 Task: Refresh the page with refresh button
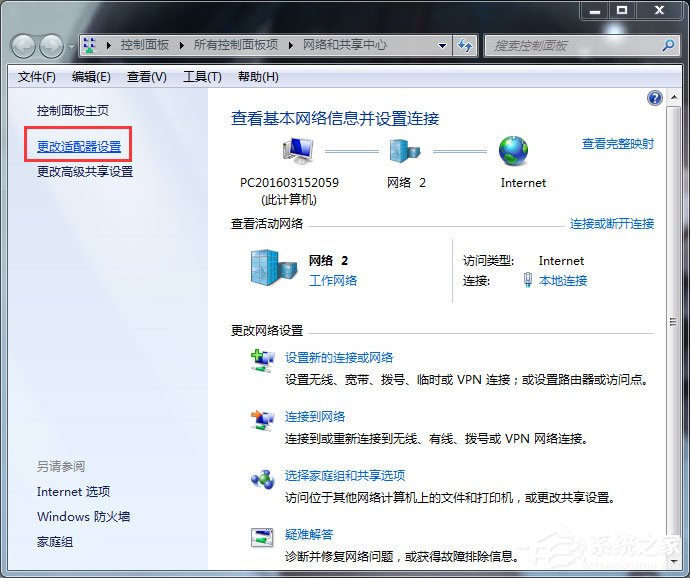pos(465,45)
